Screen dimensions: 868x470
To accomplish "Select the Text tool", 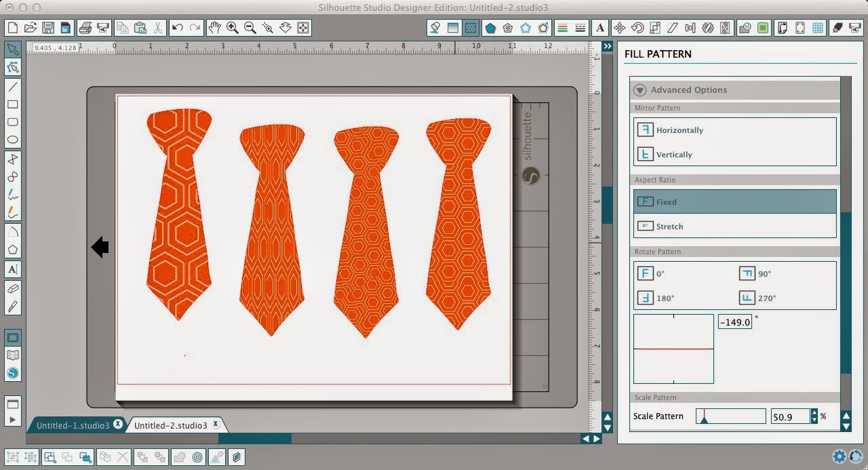I will coord(12,269).
